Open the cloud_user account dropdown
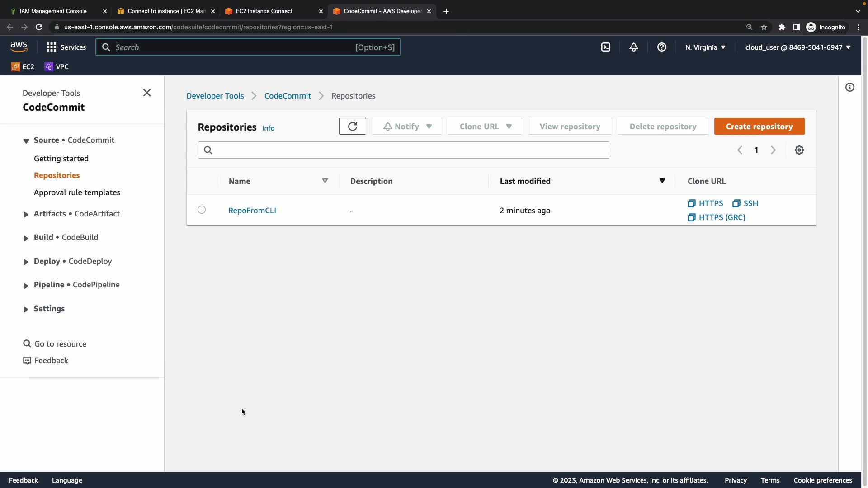 [x=797, y=47]
